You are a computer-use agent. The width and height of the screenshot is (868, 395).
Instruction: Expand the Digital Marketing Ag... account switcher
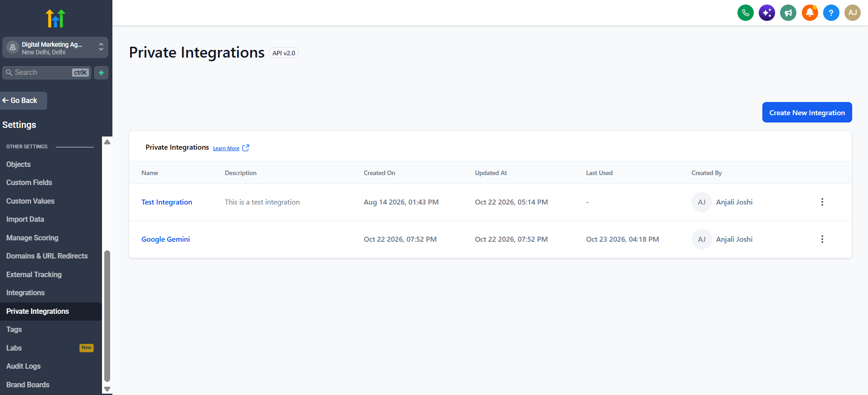pyautogui.click(x=55, y=48)
